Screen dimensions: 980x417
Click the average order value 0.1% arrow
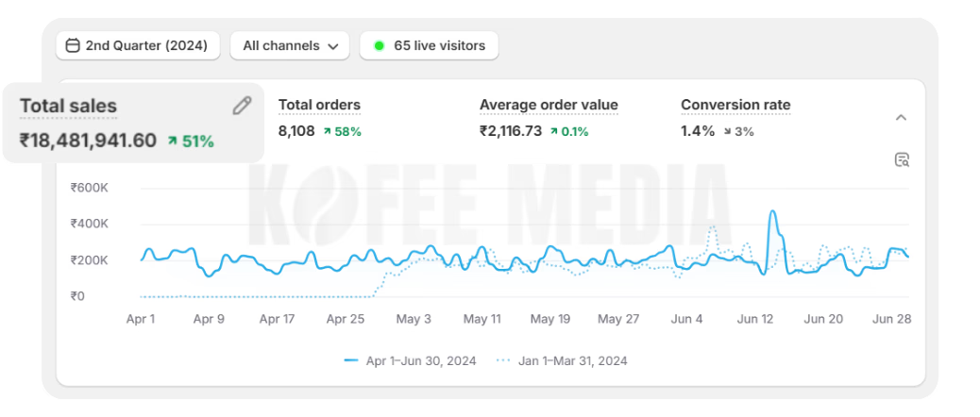tap(554, 131)
